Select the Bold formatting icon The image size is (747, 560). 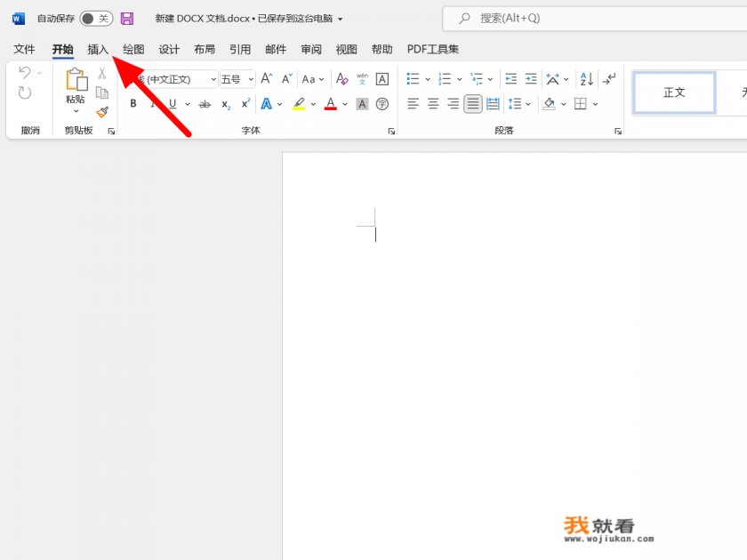pyautogui.click(x=133, y=102)
